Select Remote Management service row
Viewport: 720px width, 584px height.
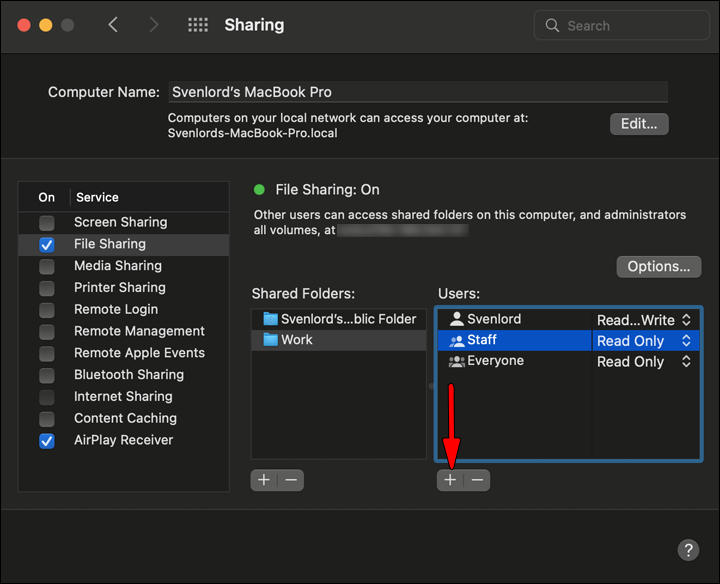[x=124, y=331]
